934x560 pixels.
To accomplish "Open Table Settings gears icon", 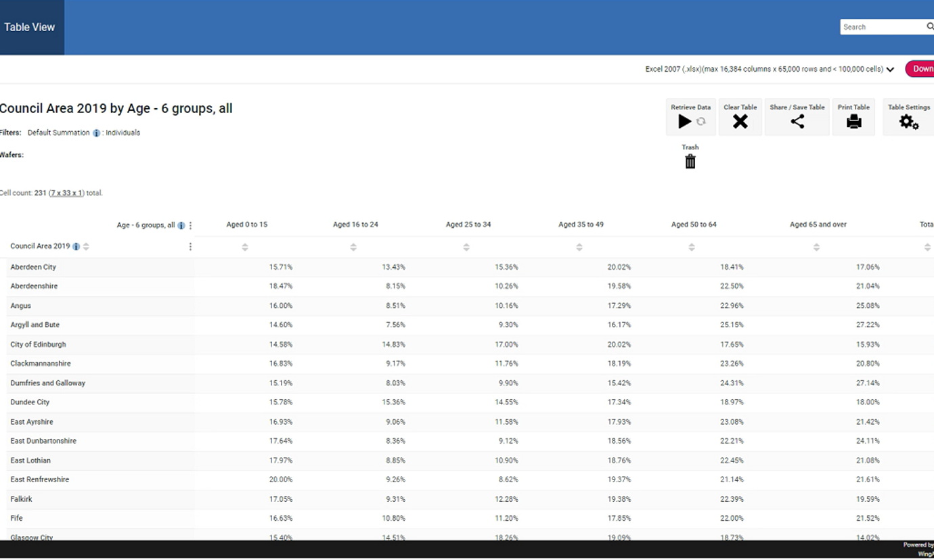I will 908,122.
